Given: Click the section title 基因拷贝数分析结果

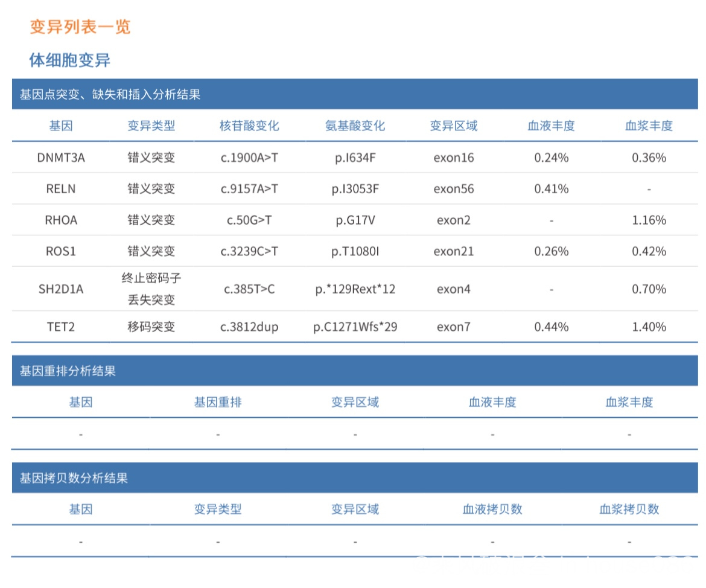Looking at the screenshot, I should point(74,478).
